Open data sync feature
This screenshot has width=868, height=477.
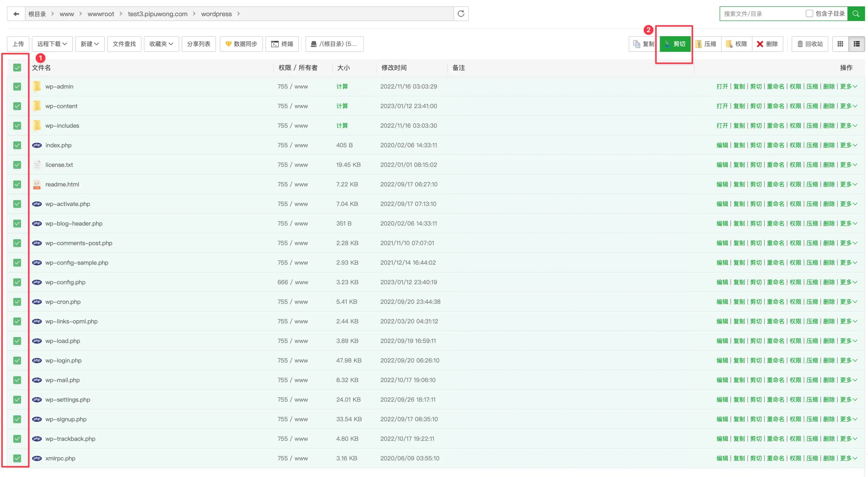pyautogui.click(x=241, y=44)
